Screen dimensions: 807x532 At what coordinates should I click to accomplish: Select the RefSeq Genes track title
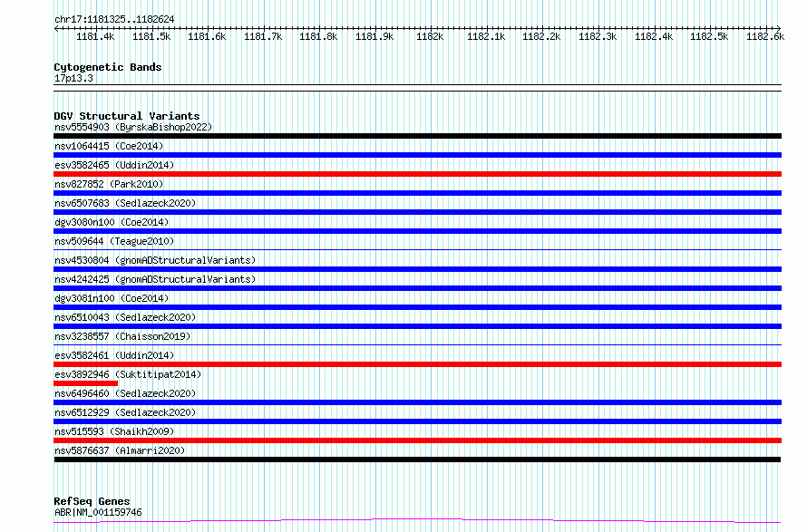[92, 501]
